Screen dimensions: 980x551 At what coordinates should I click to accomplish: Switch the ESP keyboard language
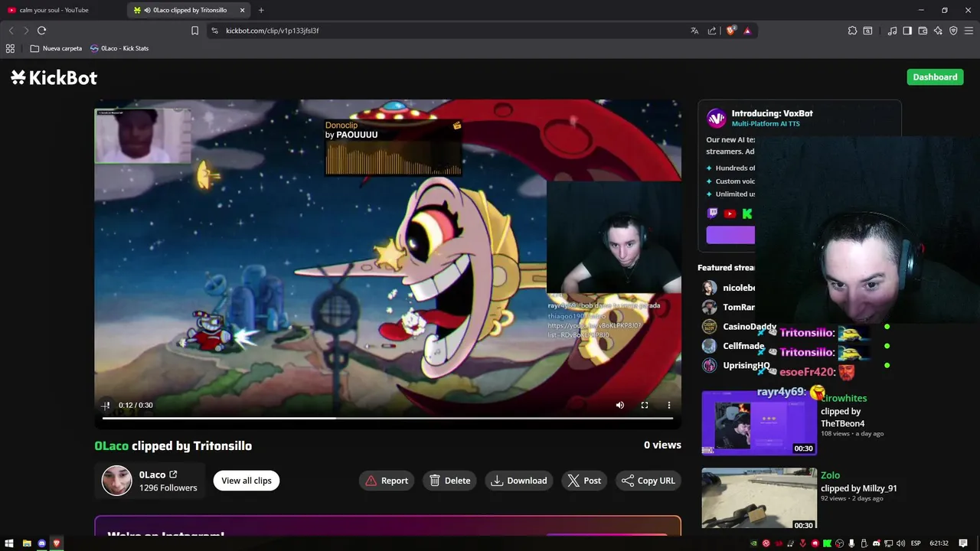tap(916, 543)
